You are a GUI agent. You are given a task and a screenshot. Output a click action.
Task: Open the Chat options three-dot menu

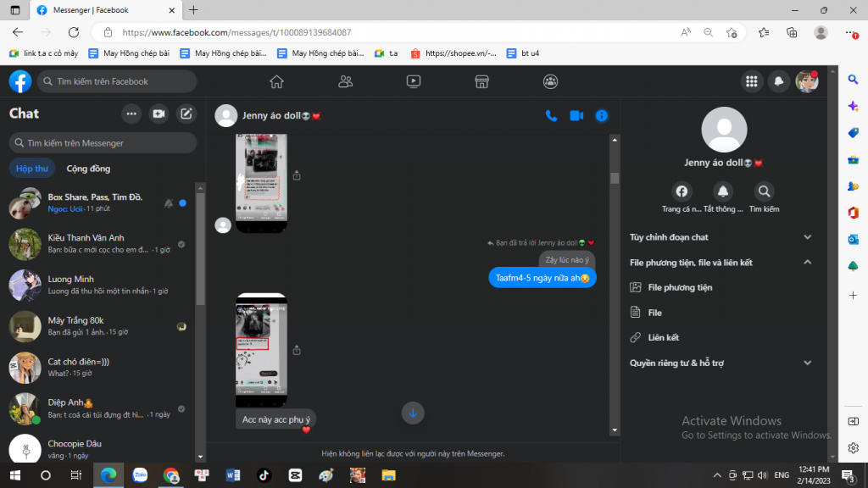131,114
